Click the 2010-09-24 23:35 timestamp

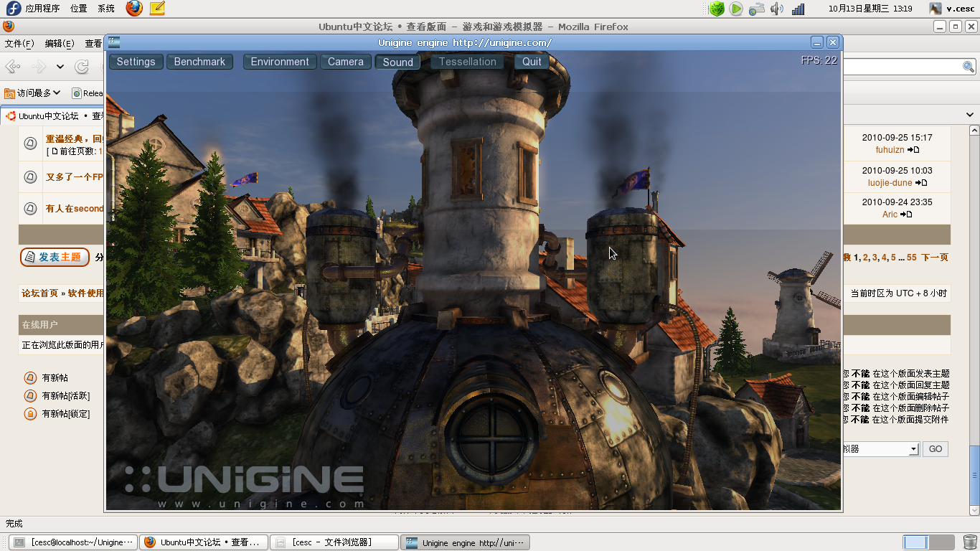897,203
